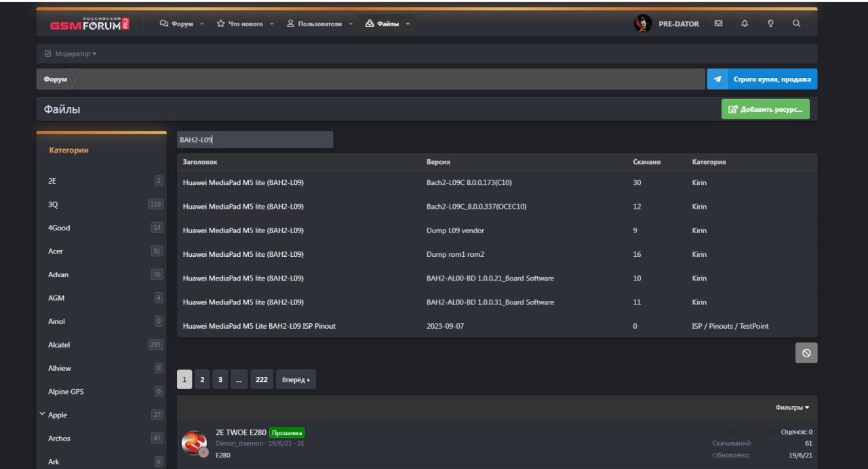Screen dimensions: 868x469
Task: Open the Фильтры dropdown
Action: pos(792,407)
